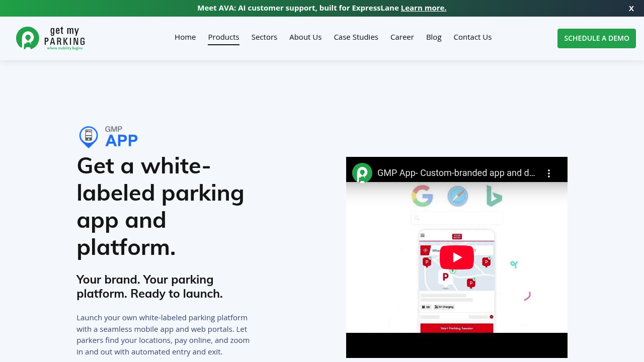Click the paragraph starting "Launch your own"

coord(163,334)
